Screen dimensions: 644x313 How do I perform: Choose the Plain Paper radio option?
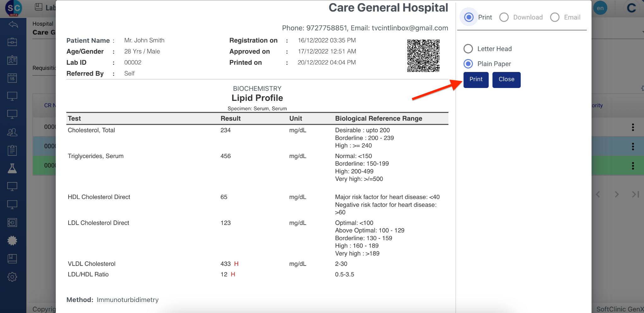pyautogui.click(x=468, y=64)
